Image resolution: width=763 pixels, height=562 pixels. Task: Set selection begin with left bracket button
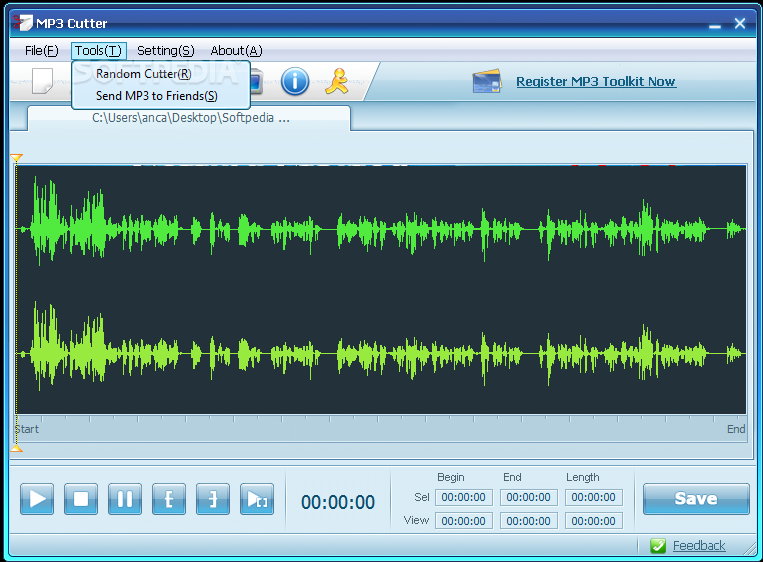[x=169, y=499]
